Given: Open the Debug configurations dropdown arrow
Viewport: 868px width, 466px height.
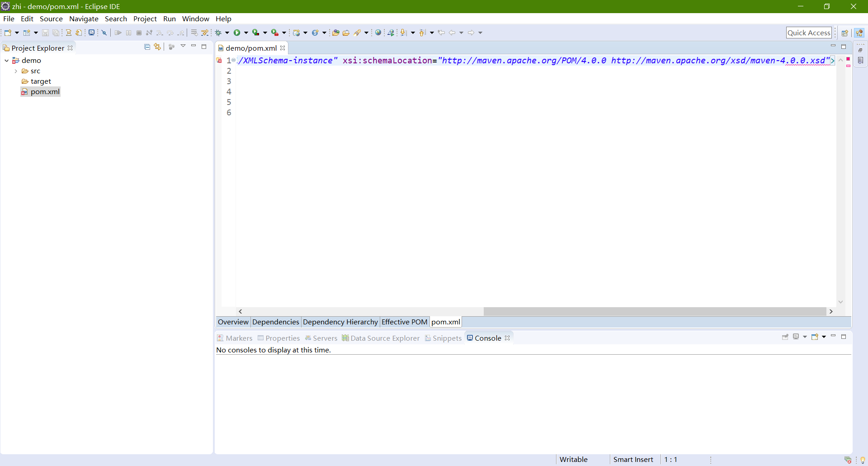Looking at the screenshot, I should click(x=227, y=33).
